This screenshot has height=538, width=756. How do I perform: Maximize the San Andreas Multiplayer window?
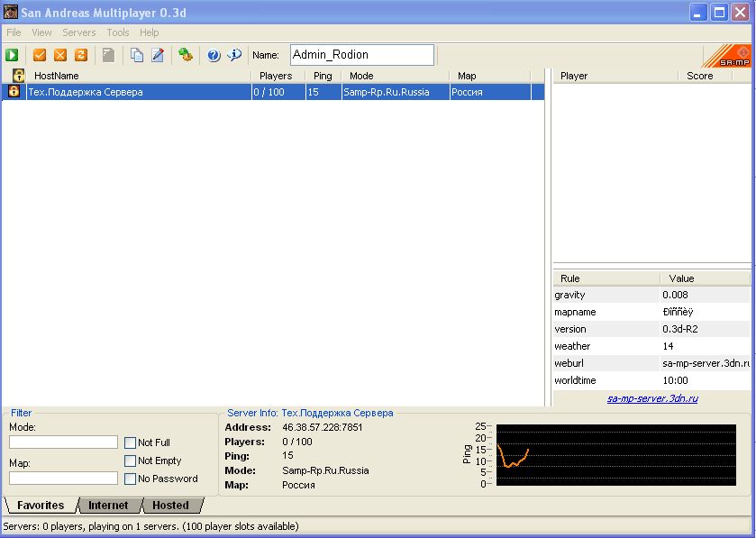point(719,13)
